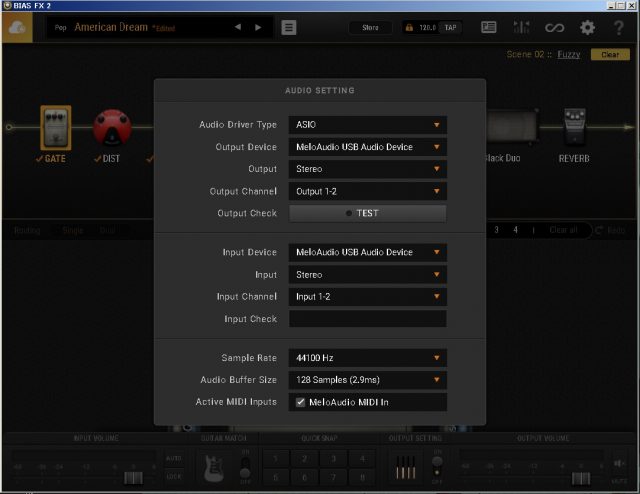Go to previous preset arrow
This screenshot has height=494, width=640.
[238, 27]
